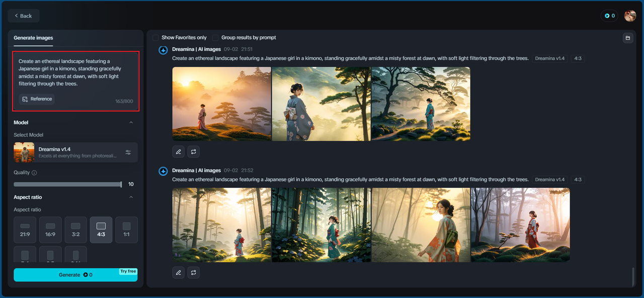Select the 16:9 aspect ratio
The width and height of the screenshot is (644, 298).
click(x=50, y=230)
